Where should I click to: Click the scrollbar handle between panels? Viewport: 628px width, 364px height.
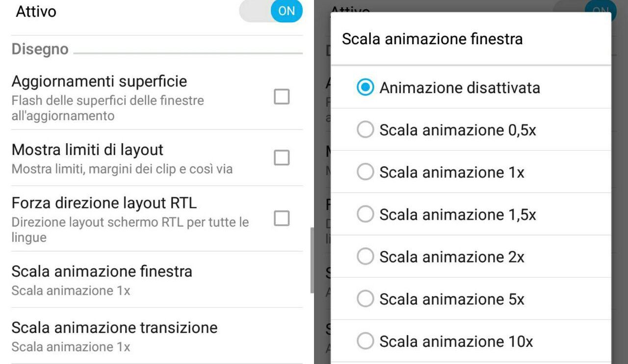point(312,260)
